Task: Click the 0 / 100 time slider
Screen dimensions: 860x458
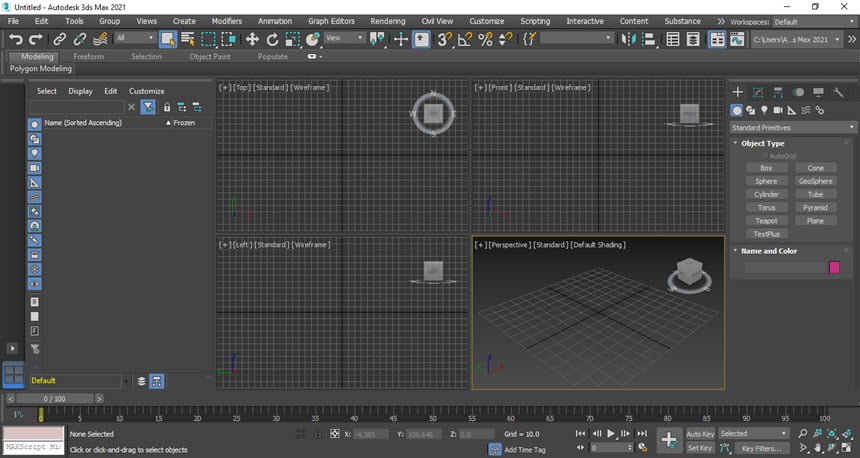Action: [x=55, y=399]
